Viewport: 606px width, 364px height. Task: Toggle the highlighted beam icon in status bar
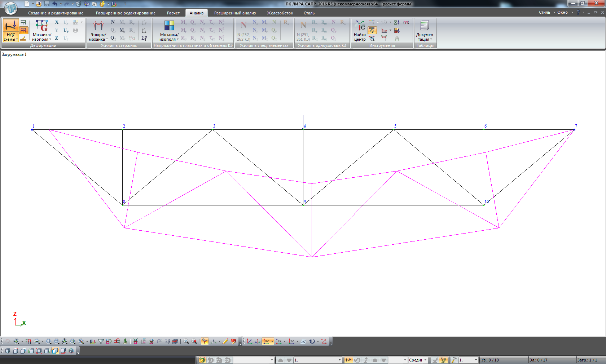click(348, 360)
